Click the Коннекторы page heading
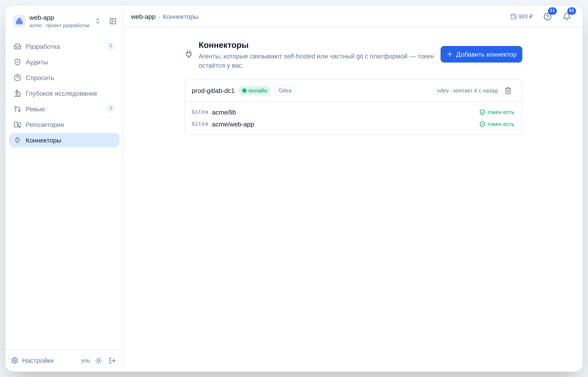Image resolution: width=588 pixels, height=377 pixels. pos(223,45)
